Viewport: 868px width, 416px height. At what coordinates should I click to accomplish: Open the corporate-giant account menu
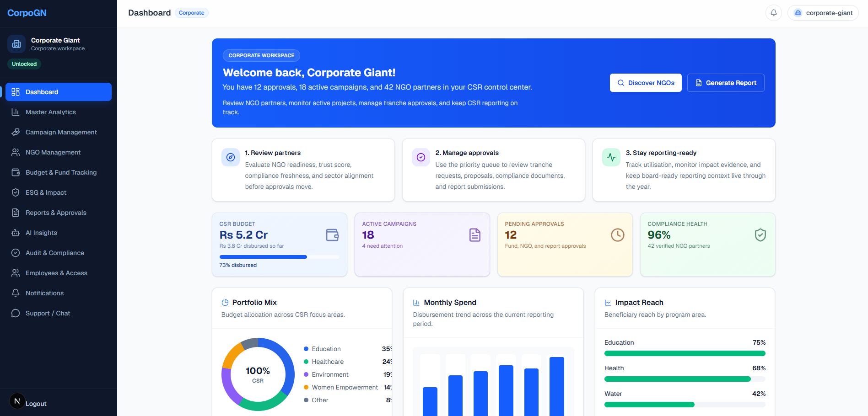[x=823, y=13]
